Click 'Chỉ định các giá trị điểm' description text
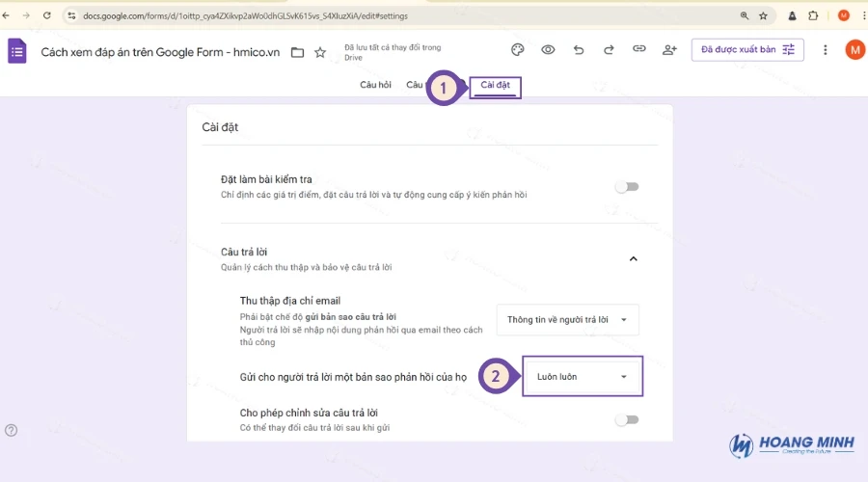Viewport: 868px width, 482px height. pos(373,195)
